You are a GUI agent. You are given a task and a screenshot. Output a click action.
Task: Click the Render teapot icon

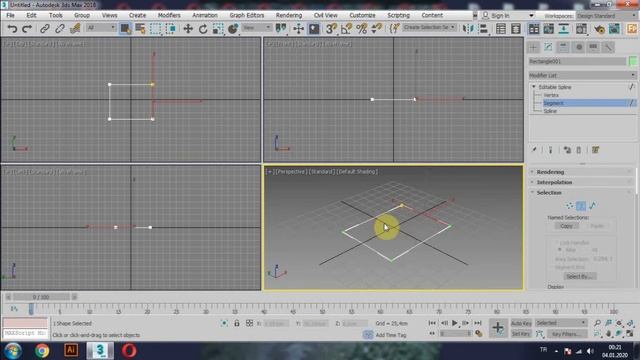[599, 29]
